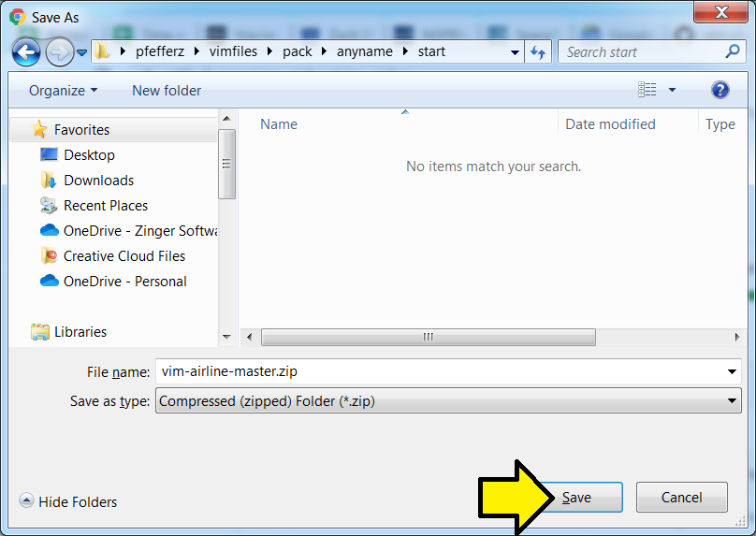Select start in the address path
This screenshot has height=536, width=756.
point(431,51)
